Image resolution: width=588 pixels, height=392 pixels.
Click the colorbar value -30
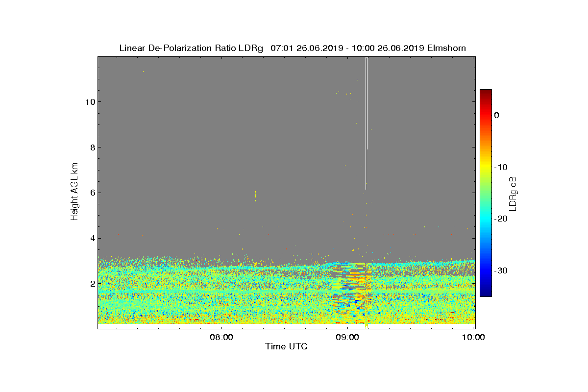point(501,270)
